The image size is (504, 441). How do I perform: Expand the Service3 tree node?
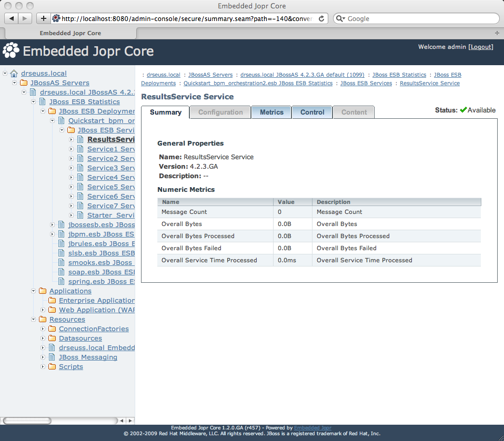(72, 168)
